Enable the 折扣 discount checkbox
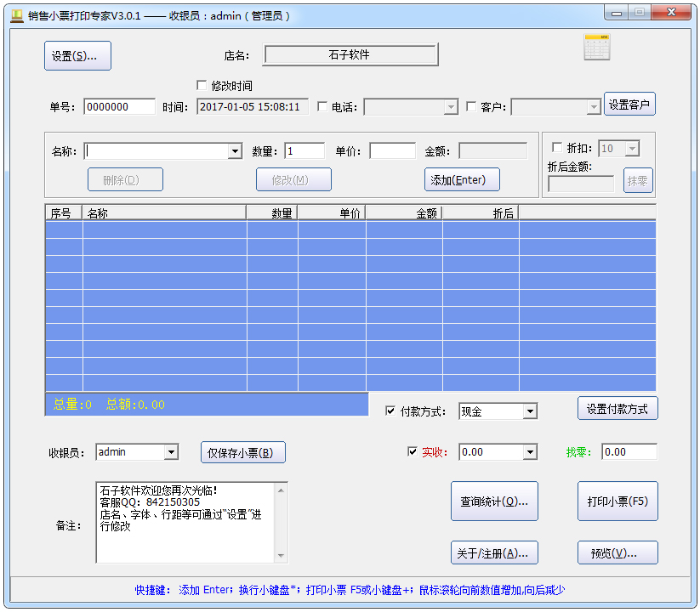 557,147
